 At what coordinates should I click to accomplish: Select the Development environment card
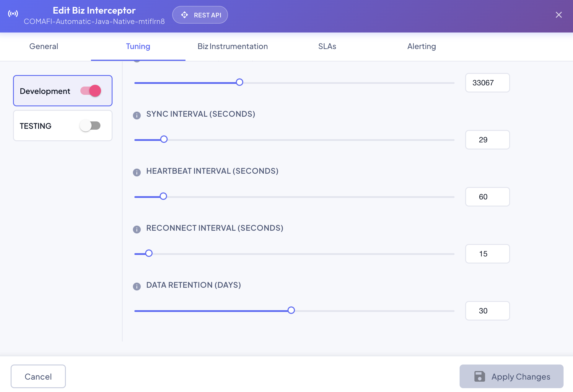pyautogui.click(x=63, y=91)
